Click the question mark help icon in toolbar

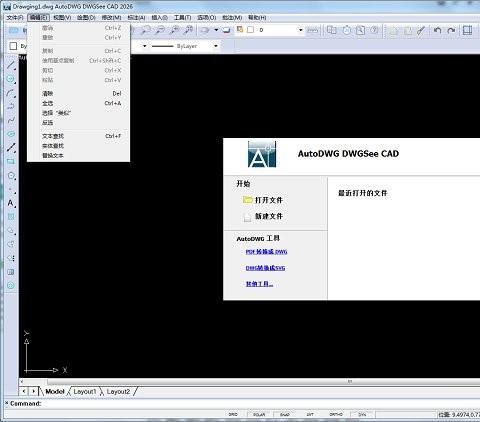coord(374,30)
